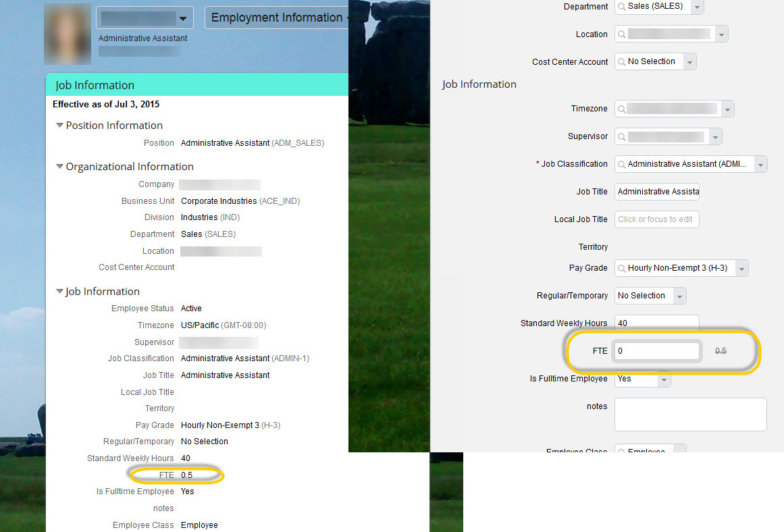The height and width of the screenshot is (532, 784).
Task: Click the Standard Weekly Hours value 40 left panel
Action: (186, 458)
